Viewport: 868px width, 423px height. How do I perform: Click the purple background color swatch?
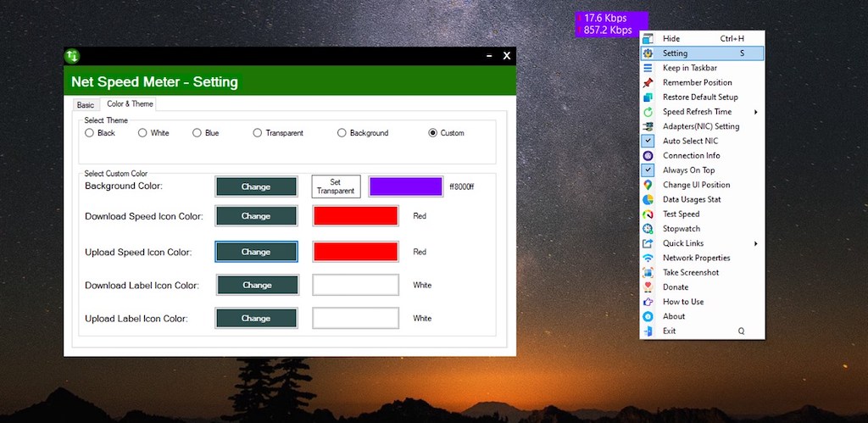point(405,186)
